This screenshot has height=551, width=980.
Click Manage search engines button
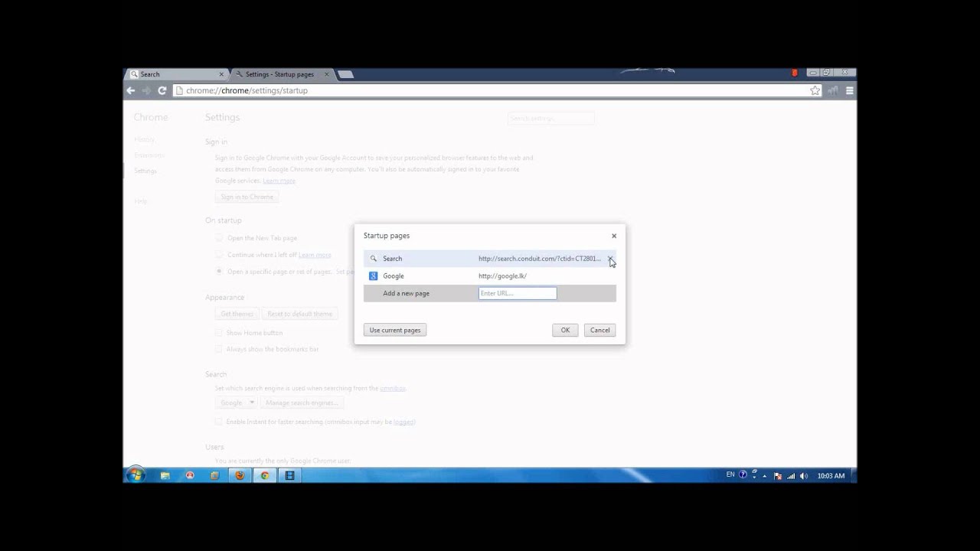point(301,403)
